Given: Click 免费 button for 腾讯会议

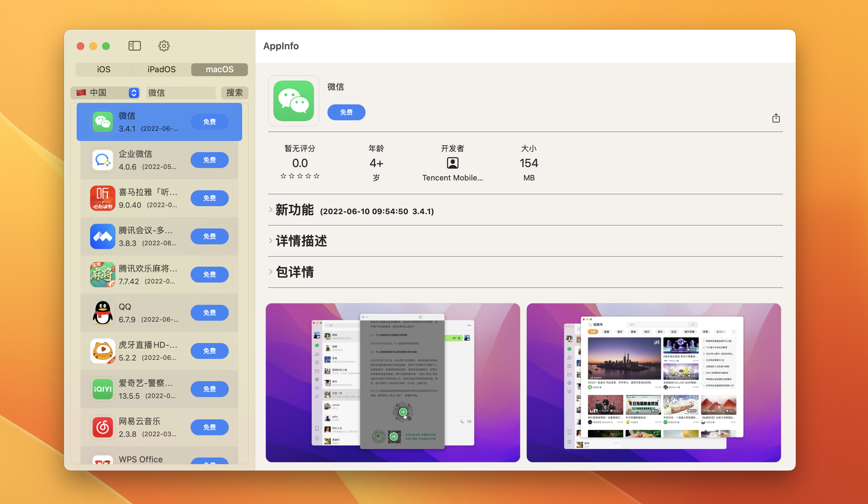Looking at the screenshot, I should coord(209,237).
